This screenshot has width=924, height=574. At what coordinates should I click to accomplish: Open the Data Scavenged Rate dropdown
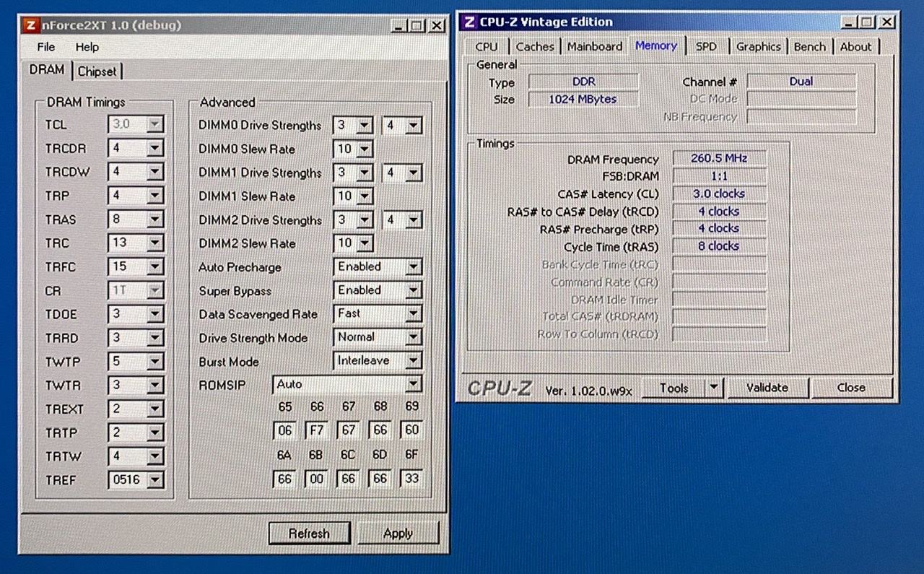point(378,314)
